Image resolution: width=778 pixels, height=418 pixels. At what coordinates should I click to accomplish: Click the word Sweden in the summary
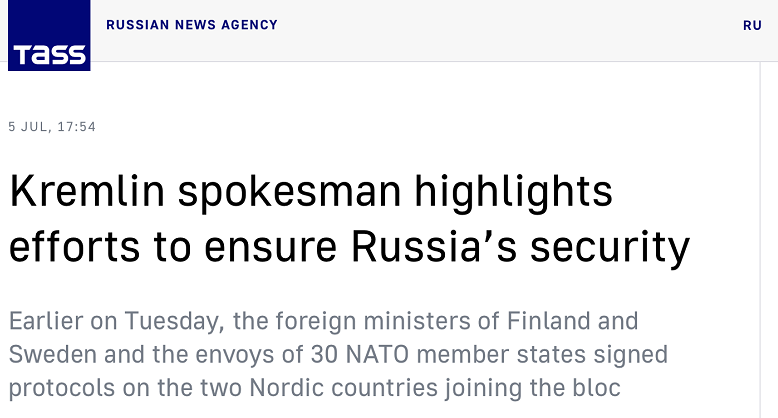[52, 354]
